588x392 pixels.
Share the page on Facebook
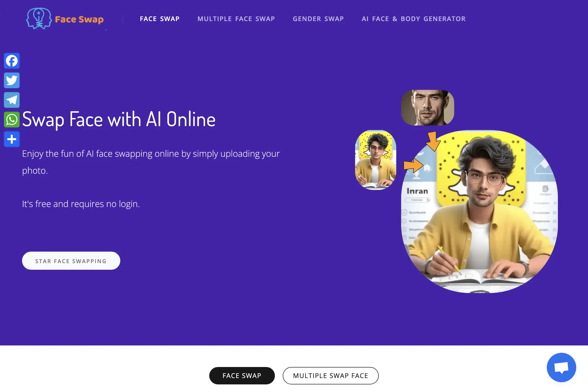[12, 61]
